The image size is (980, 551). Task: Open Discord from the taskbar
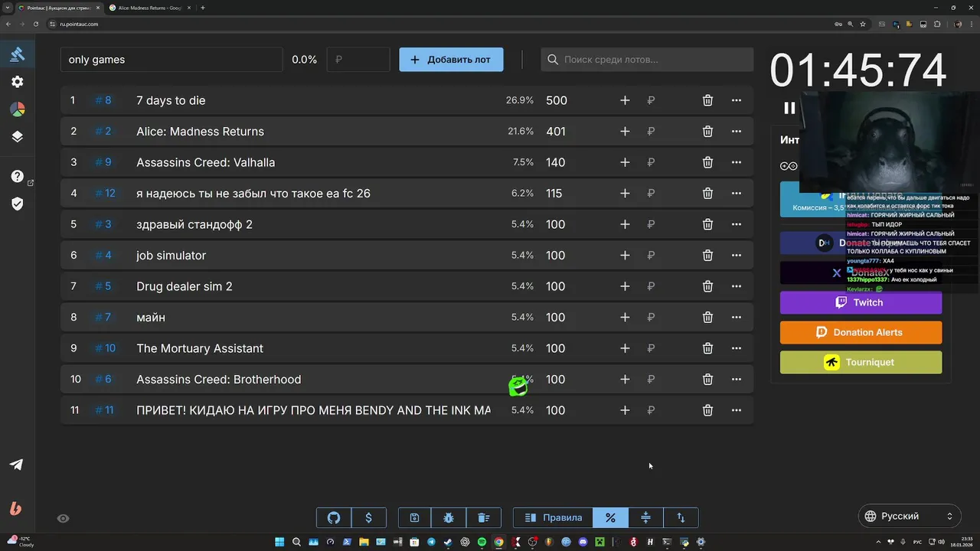pyautogui.click(x=583, y=542)
